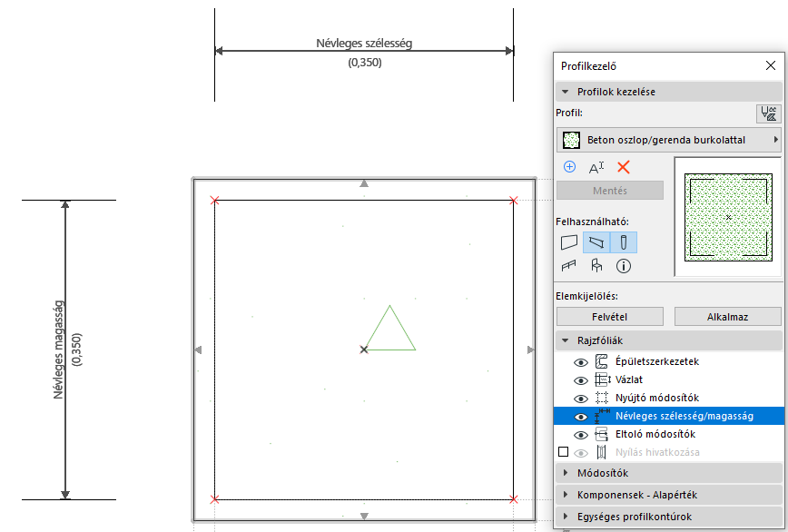Click the Névleges magasság dimension label
This screenshot has width=788, height=532.
click(58, 350)
